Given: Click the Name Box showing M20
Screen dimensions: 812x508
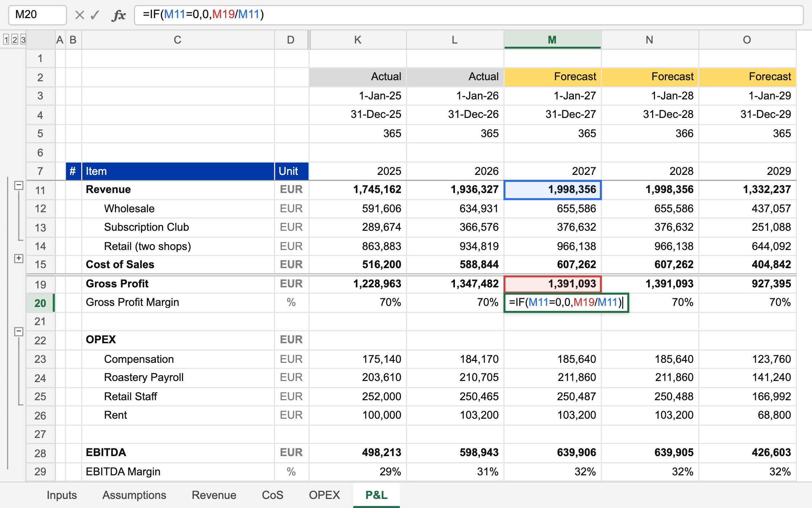Looking at the screenshot, I should click(x=37, y=15).
